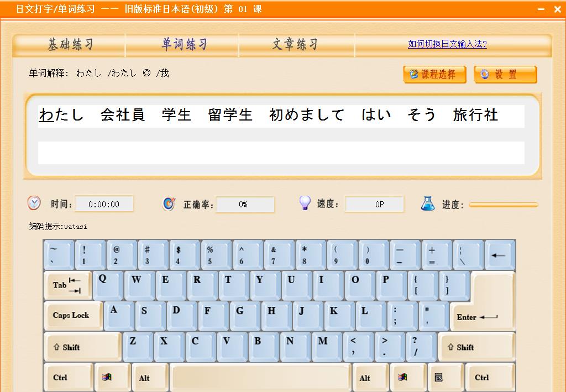Viewport: 566px width, 392px height.
Task: Toggle Caps Lock on the virtual keyboard
Action: (72, 316)
